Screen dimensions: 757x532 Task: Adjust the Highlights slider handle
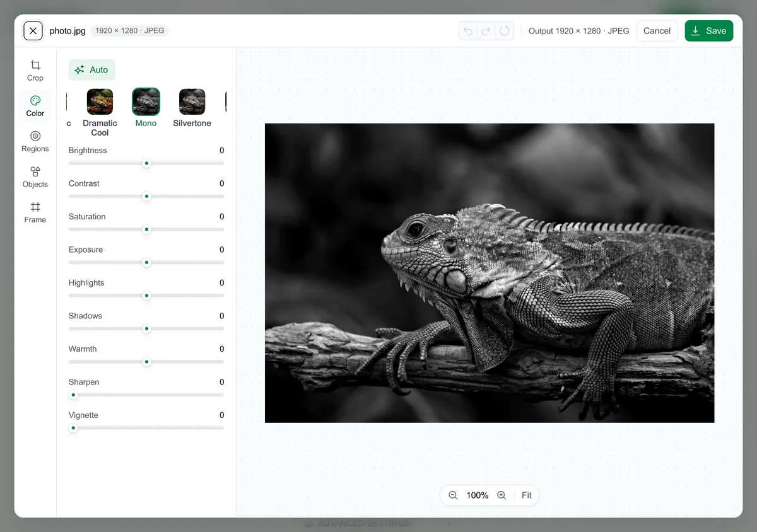click(146, 296)
